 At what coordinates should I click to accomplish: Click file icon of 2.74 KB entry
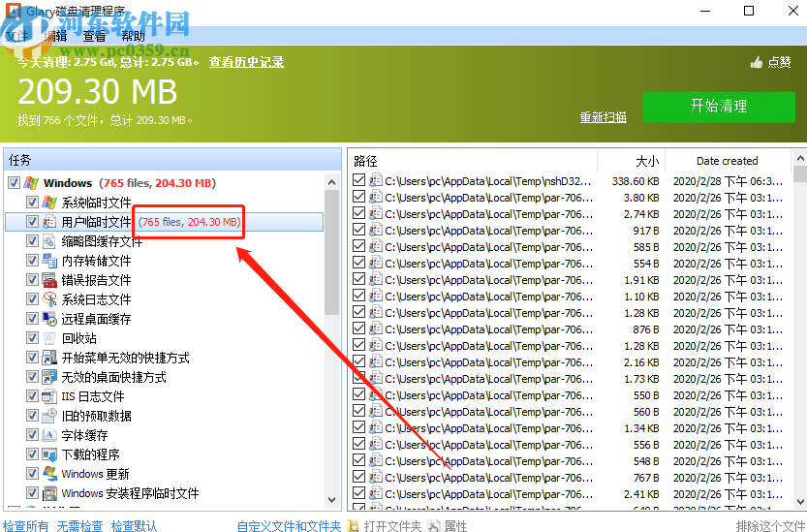tap(376, 214)
